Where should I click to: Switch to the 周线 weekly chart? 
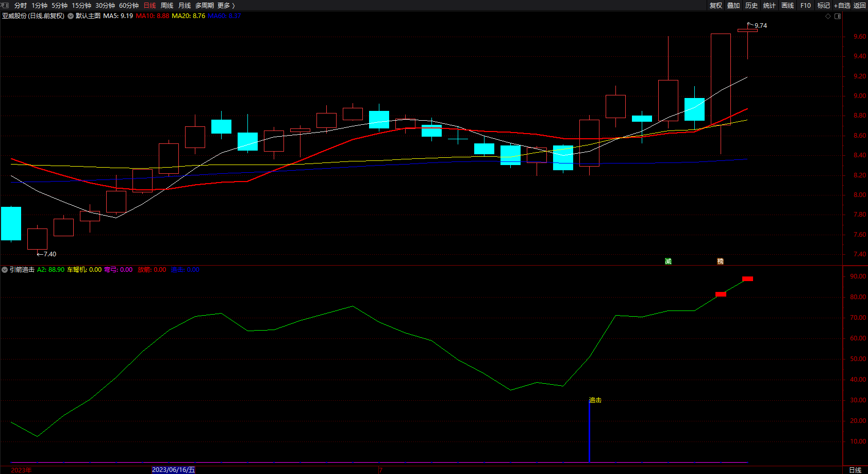pos(167,5)
